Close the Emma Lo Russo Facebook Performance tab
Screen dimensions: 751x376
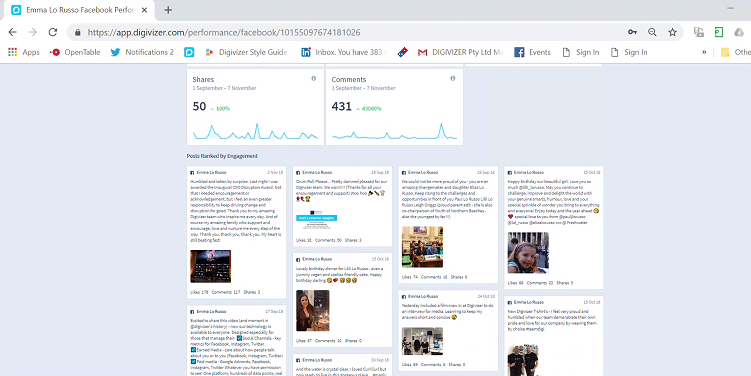pyautogui.click(x=144, y=10)
